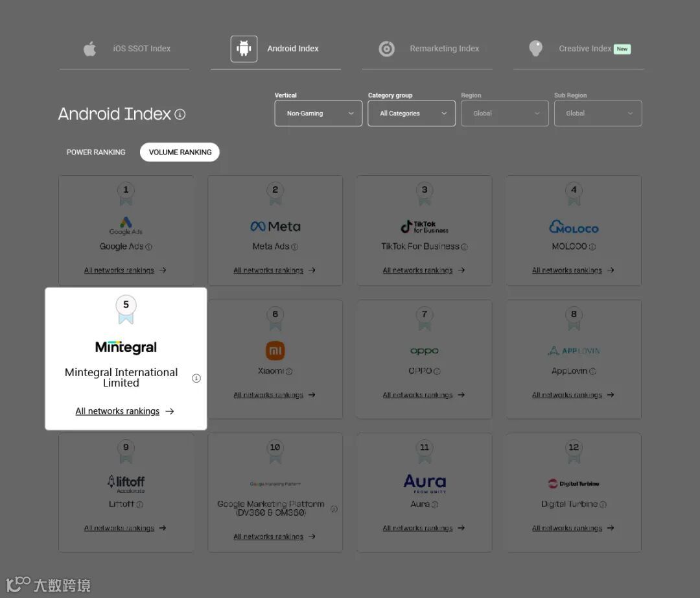Click the info icon next to Google Ads
Image resolution: width=700 pixels, height=598 pixels.
149,247
